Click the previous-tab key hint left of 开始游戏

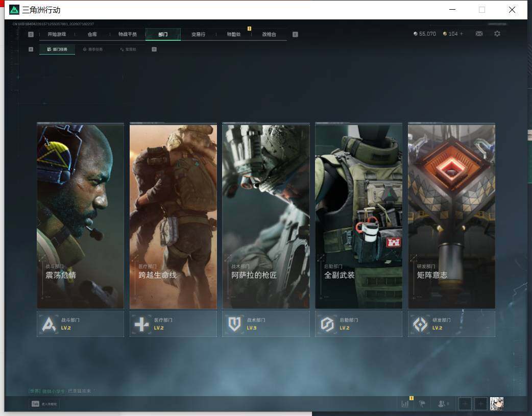tap(31, 34)
